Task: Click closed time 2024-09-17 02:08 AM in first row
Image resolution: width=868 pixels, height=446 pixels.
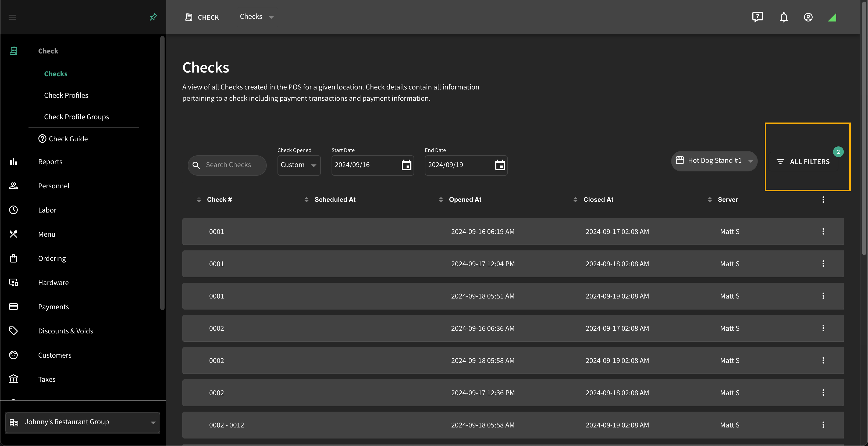Action: pos(617,232)
